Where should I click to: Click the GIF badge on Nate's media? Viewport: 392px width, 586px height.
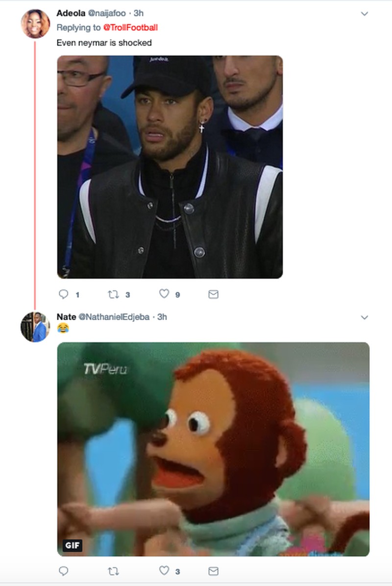73,545
